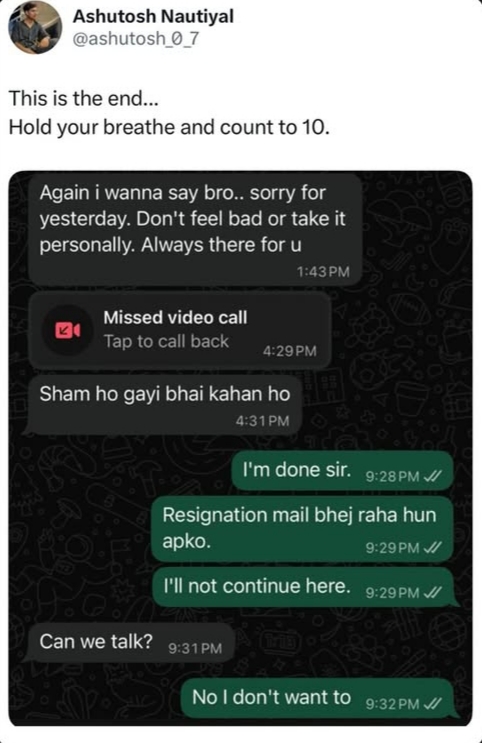Click double ticks on 'I'll not continue here.'
482x743 pixels.
coord(434,592)
